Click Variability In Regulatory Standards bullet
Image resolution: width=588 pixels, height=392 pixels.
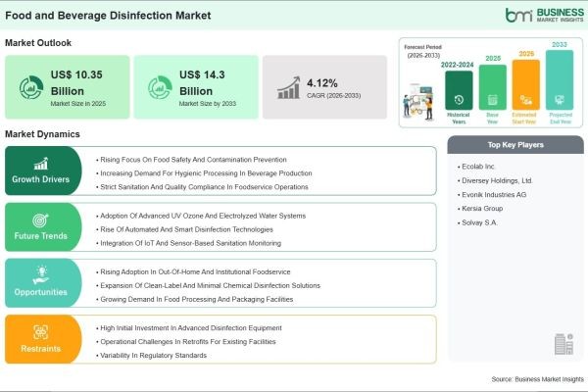tap(154, 355)
